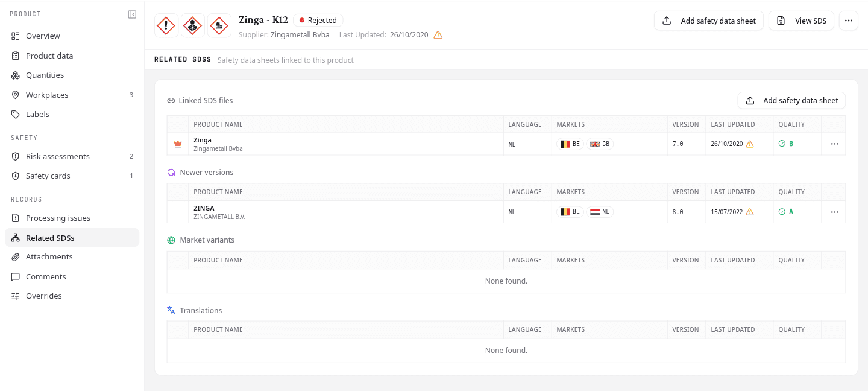Open Overview in the sidebar
Screen dimensions: 868x391
[72, 36]
